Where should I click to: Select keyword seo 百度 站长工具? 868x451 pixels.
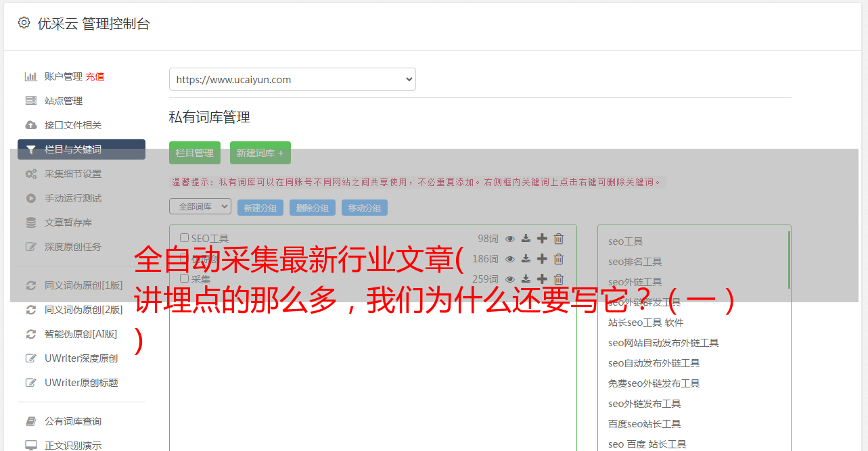point(647,444)
